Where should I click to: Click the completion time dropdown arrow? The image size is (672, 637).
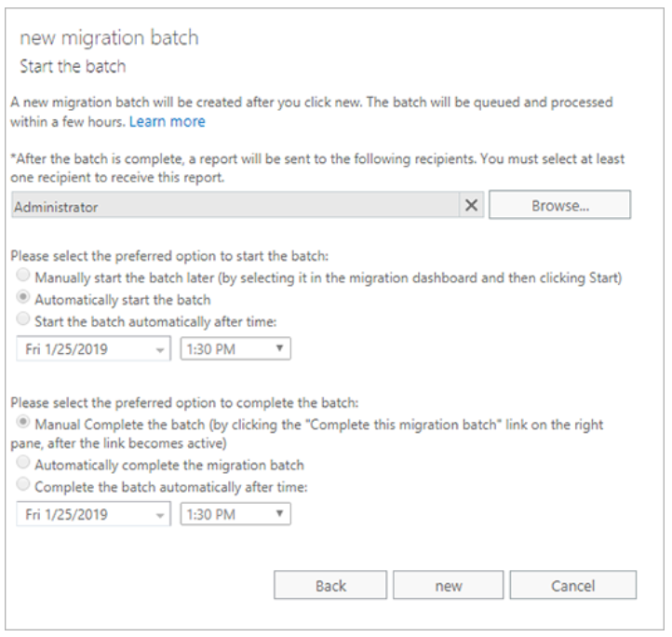[x=280, y=514]
